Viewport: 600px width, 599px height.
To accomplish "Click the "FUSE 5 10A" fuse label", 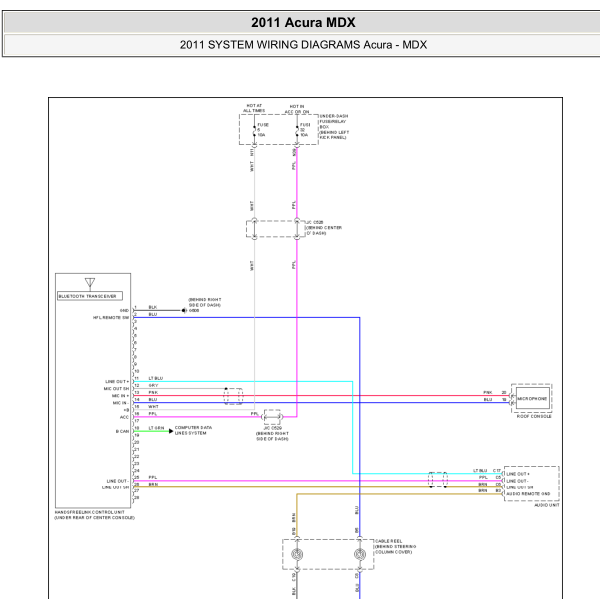I will coord(263,130).
